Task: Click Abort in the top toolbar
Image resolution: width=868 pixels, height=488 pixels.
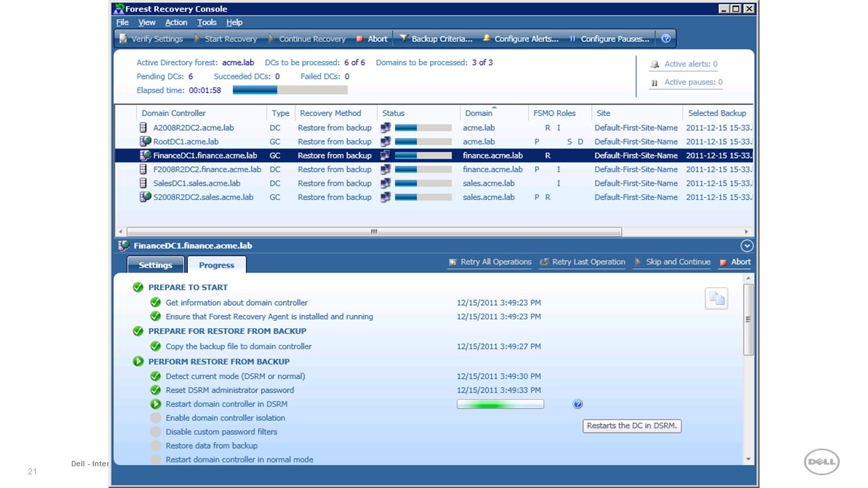Action: click(x=372, y=39)
